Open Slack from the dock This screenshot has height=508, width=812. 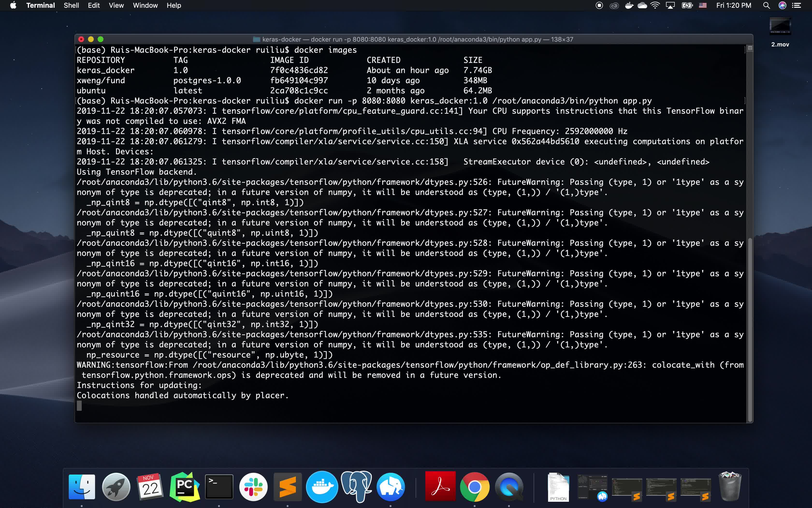click(253, 487)
